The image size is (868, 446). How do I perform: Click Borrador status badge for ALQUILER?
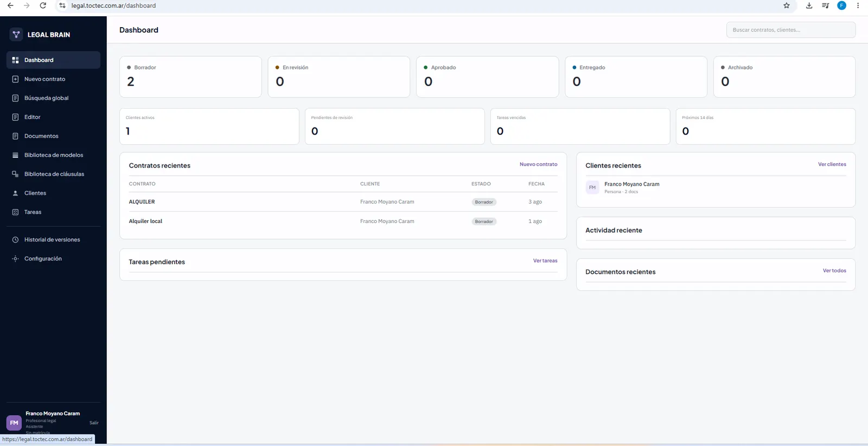tap(484, 202)
